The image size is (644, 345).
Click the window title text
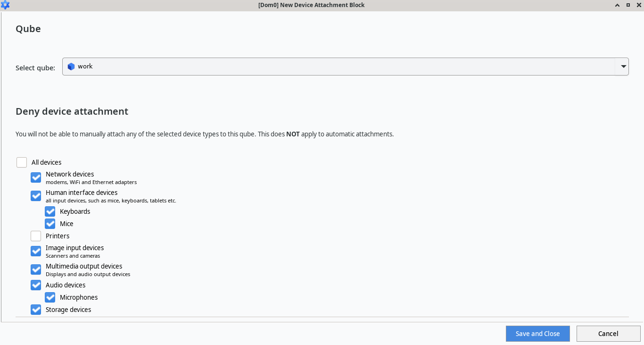311,5
